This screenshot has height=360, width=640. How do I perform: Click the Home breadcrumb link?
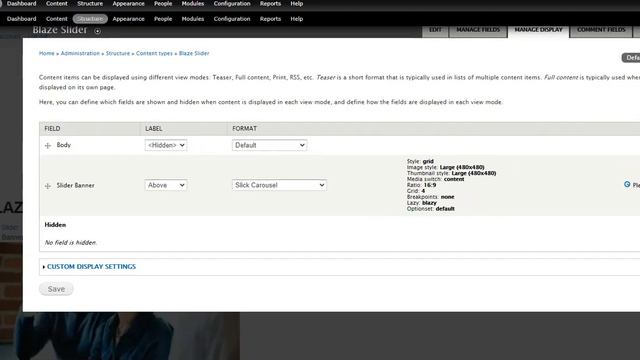pos(47,53)
